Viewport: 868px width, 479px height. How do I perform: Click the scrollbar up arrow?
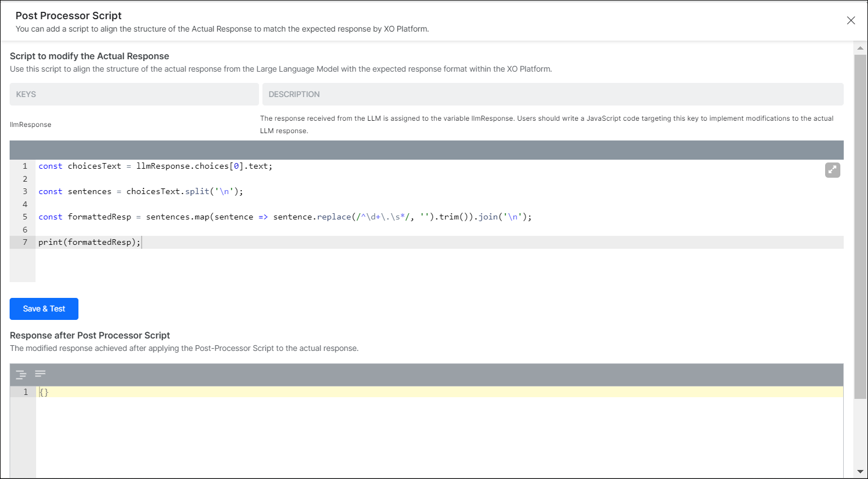click(x=861, y=48)
